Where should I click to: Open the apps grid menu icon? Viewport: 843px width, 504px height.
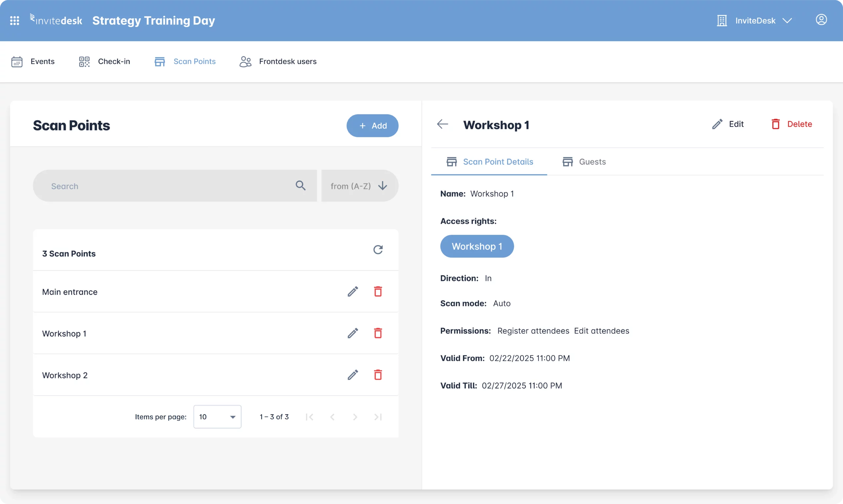click(14, 21)
